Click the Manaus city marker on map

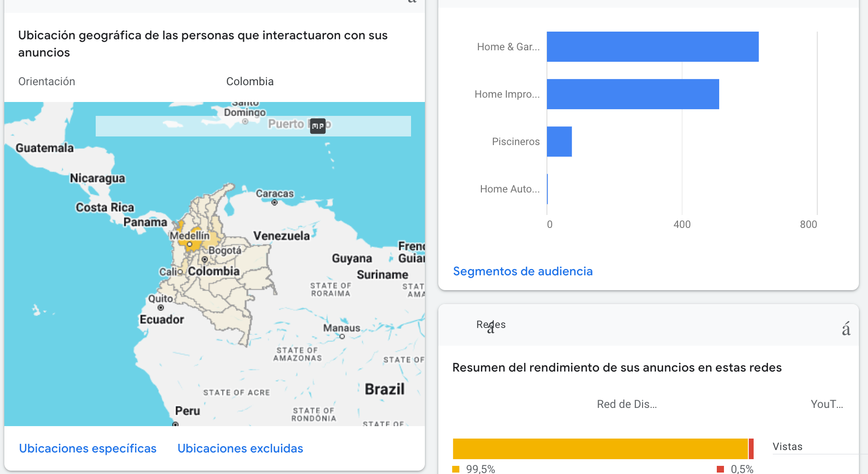[x=342, y=337]
